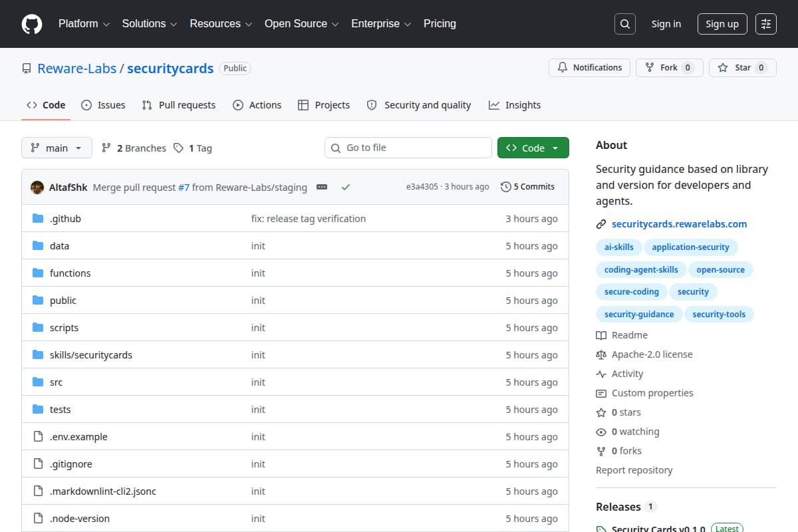Viewport: 798px width, 532px height.
Task: Open the Pricing page in header
Action: (440, 24)
